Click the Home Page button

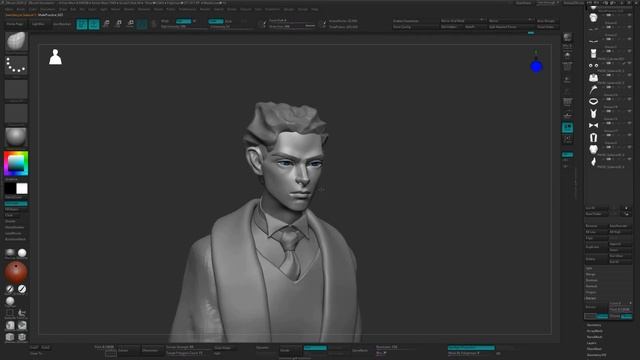click(15, 24)
